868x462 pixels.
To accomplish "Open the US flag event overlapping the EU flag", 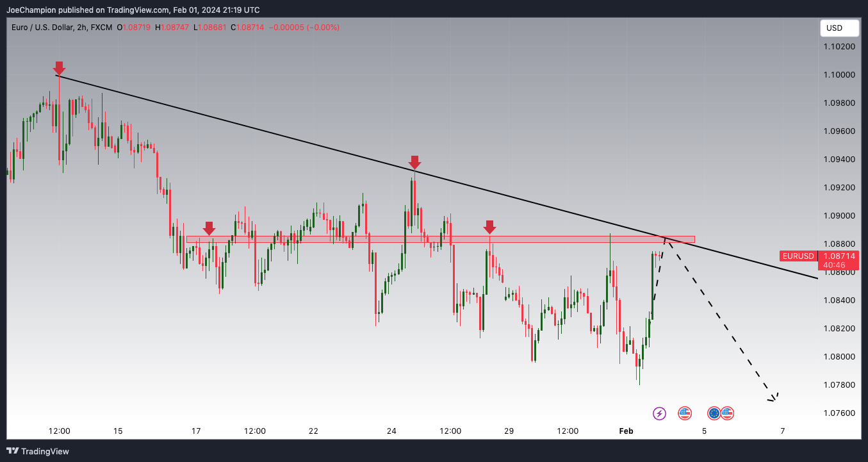I will [x=727, y=413].
